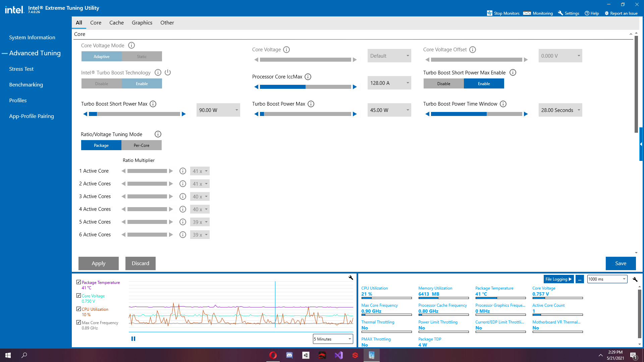Click Turbo Boost Technology info icon
Image resolution: width=644 pixels, height=362 pixels.
[x=158, y=72]
